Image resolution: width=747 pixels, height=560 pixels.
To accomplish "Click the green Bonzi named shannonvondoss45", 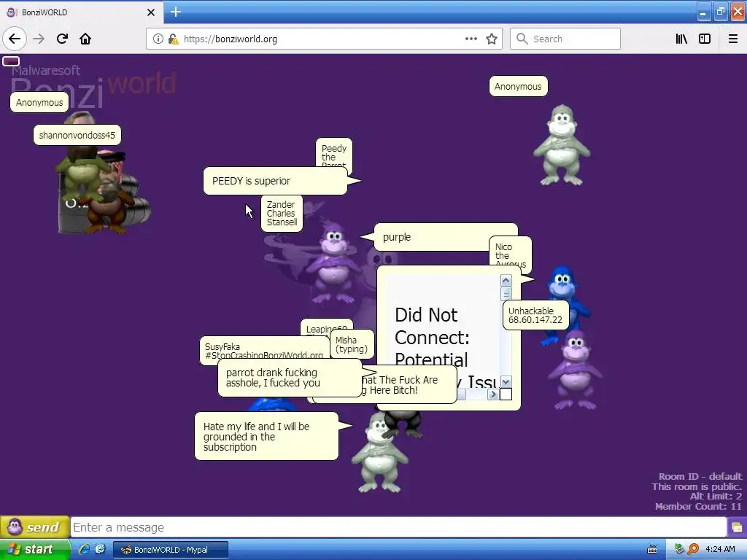I will tap(81, 174).
